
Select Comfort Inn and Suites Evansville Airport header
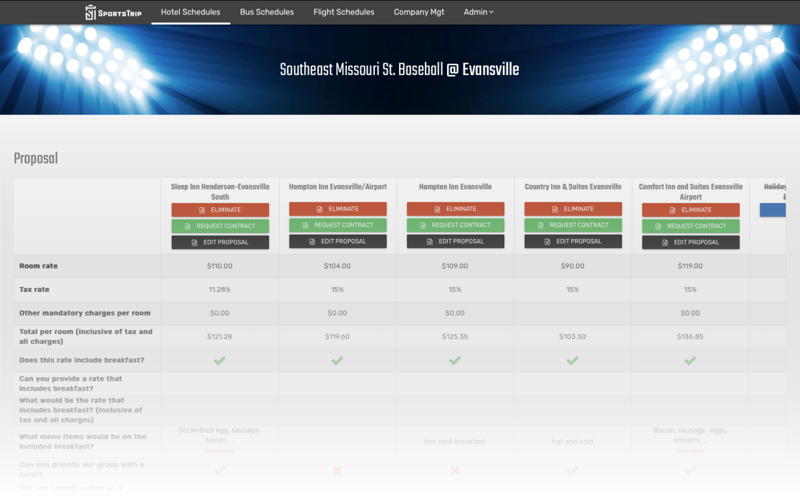690,191
